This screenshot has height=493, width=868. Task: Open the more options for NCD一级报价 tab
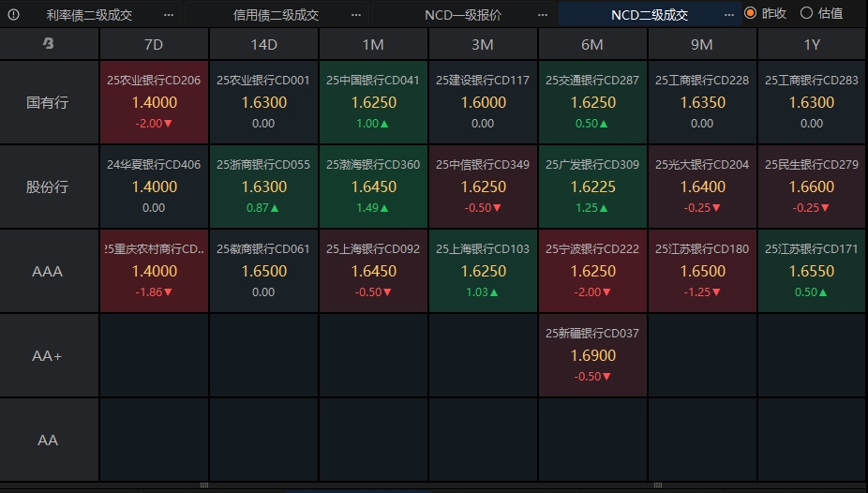(x=542, y=14)
